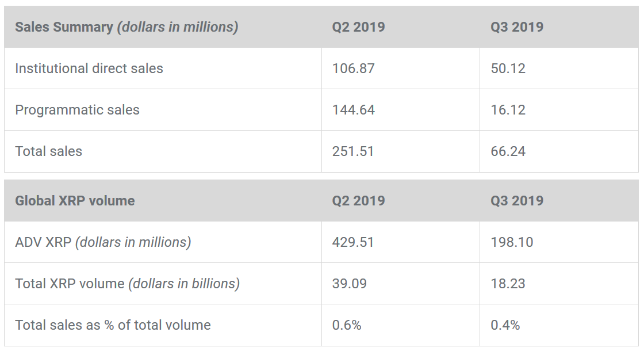This screenshot has height=351, width=644.
Task: Click Q3 2019 header in Sales Summary
Action: pos(517,27)
